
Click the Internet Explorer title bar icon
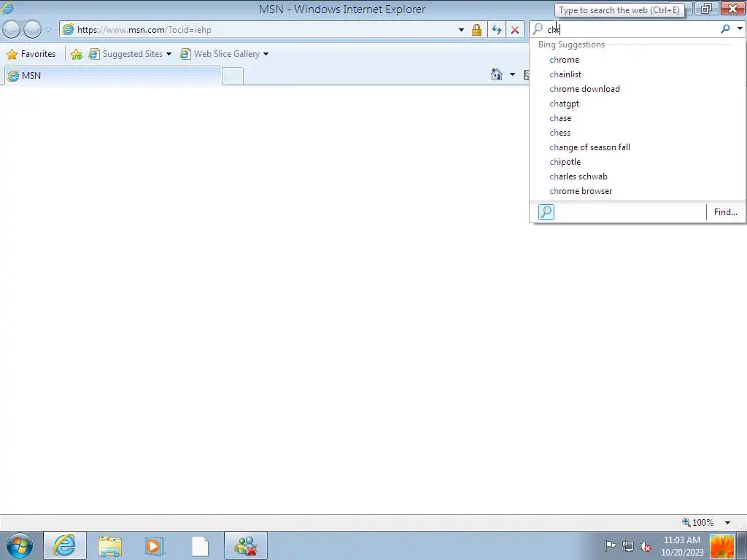[x=7, y=8]
